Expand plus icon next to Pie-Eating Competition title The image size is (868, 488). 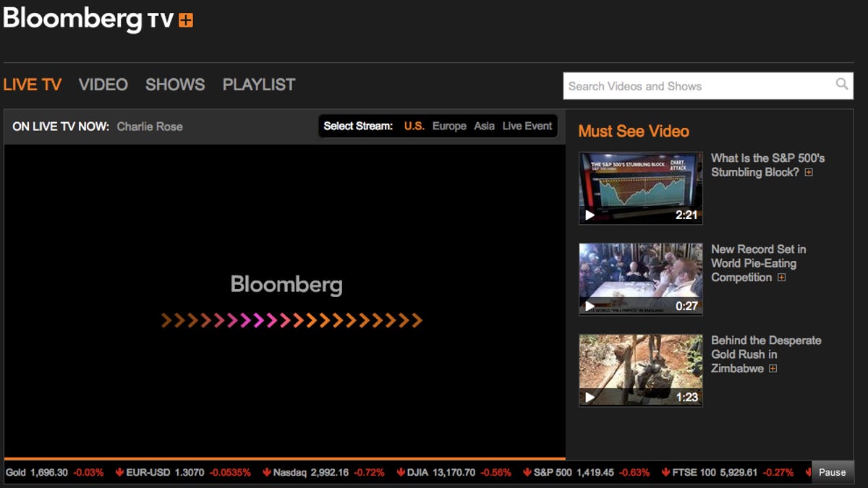pos(781,278)
